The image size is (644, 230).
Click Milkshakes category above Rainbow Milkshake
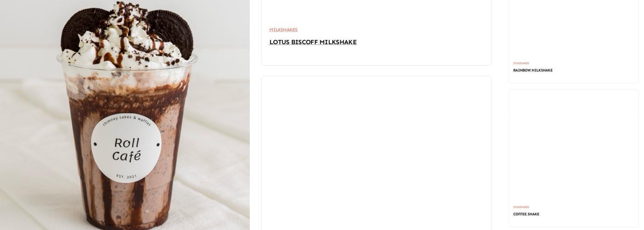click(521, 63)
